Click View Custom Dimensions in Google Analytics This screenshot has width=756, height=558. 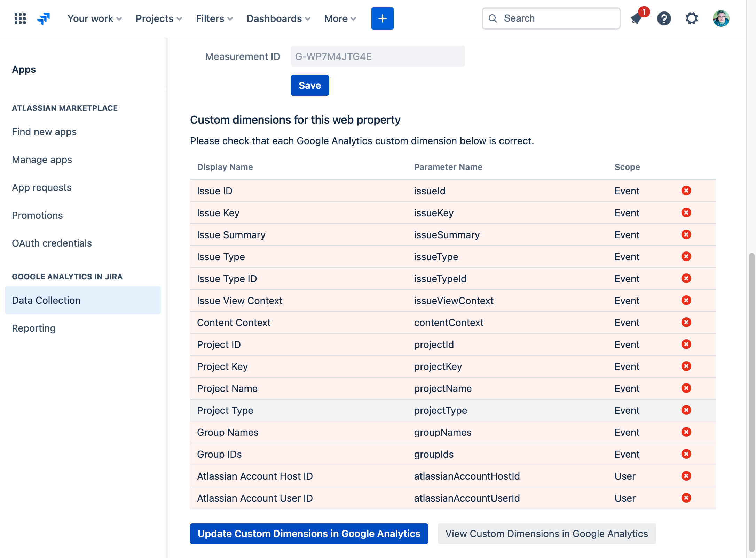click(x=546, y=534)
